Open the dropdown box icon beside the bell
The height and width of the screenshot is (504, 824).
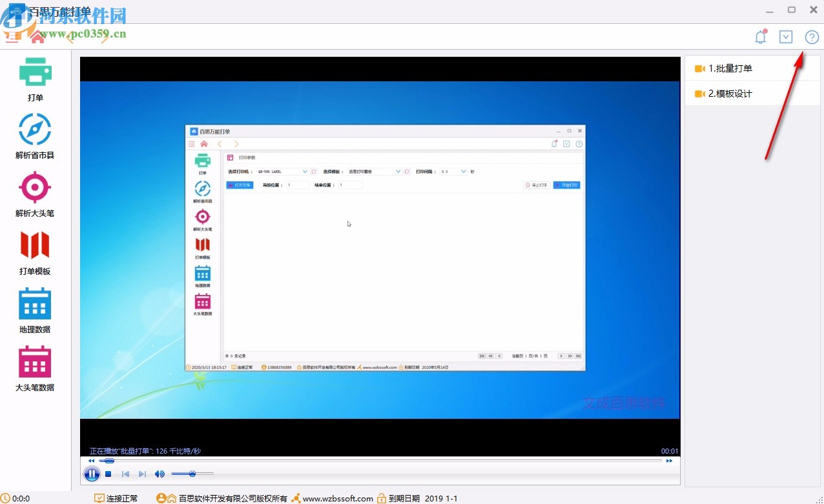point(786,37)
